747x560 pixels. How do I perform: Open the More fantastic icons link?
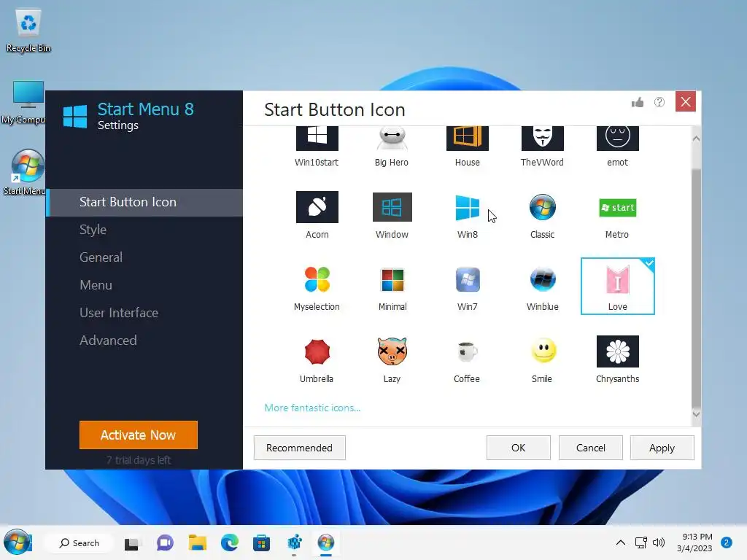(x=312, y=408)
